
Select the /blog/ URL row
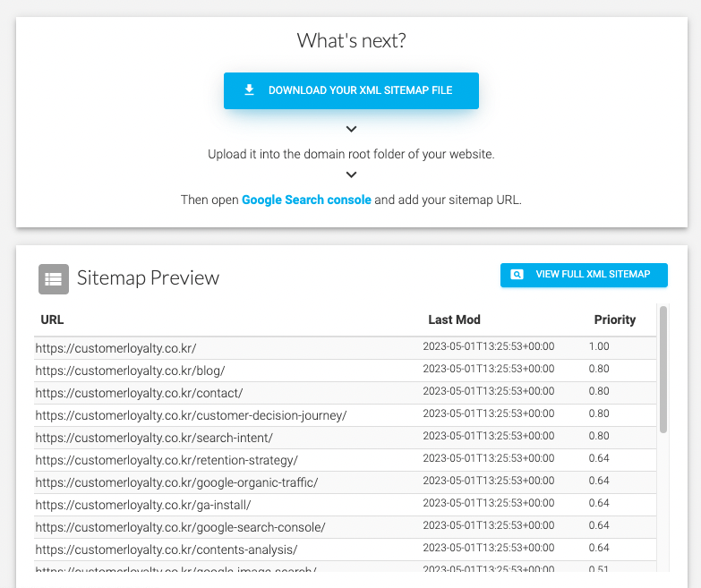click(130, 371)
